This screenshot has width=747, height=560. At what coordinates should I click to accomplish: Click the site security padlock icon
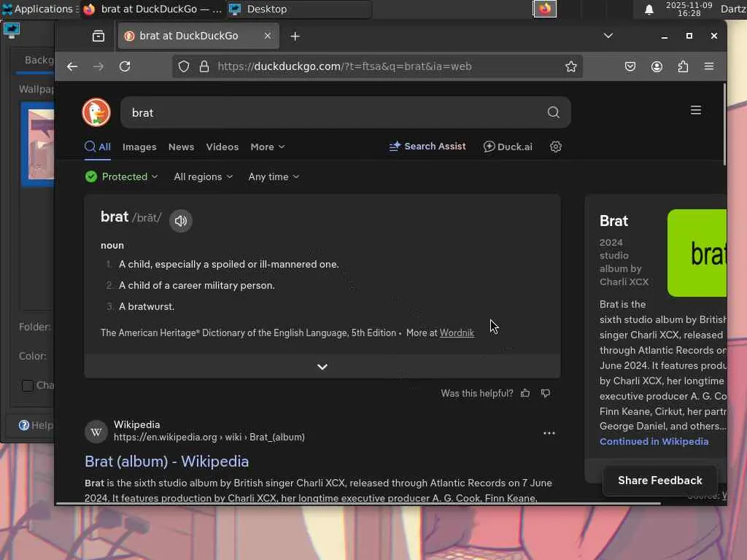204,66
